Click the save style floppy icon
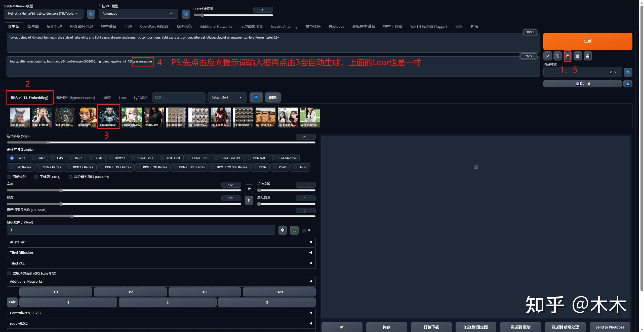The height and width of the screenshot is (332, 644). click(587, 56)
